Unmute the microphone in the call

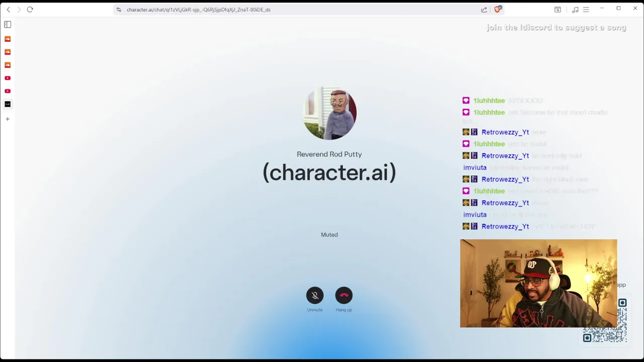coord(315,296)
